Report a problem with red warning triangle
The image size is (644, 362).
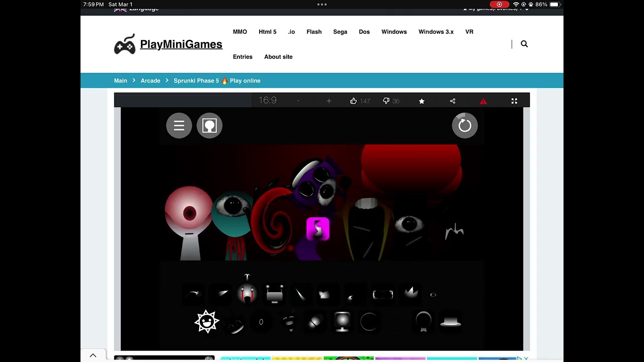pos(484,101)
